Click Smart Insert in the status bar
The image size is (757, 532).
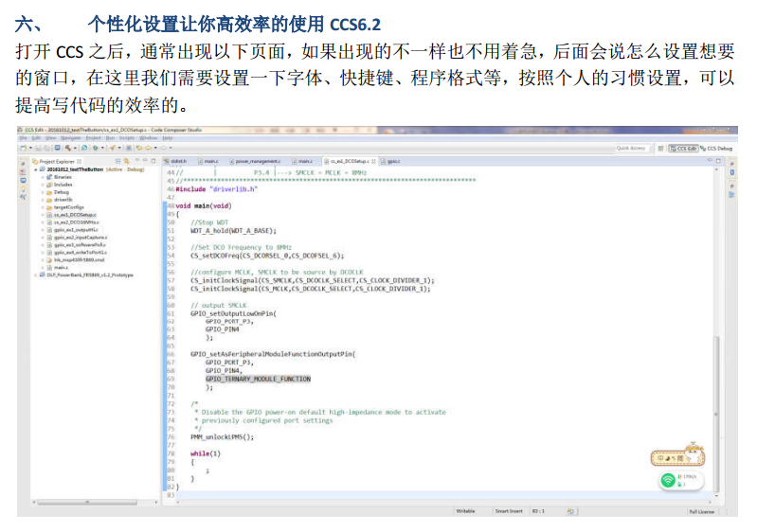pyautogui.click(x=509, y=511)
